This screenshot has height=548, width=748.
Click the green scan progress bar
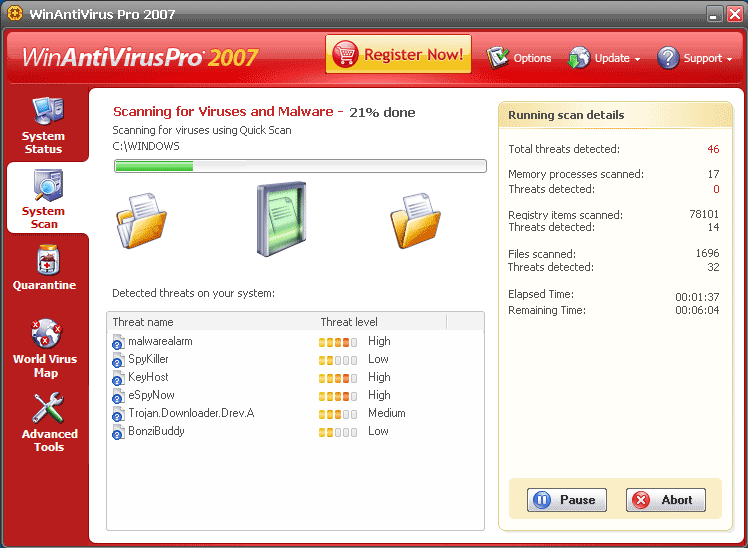(x=299, y=166)
